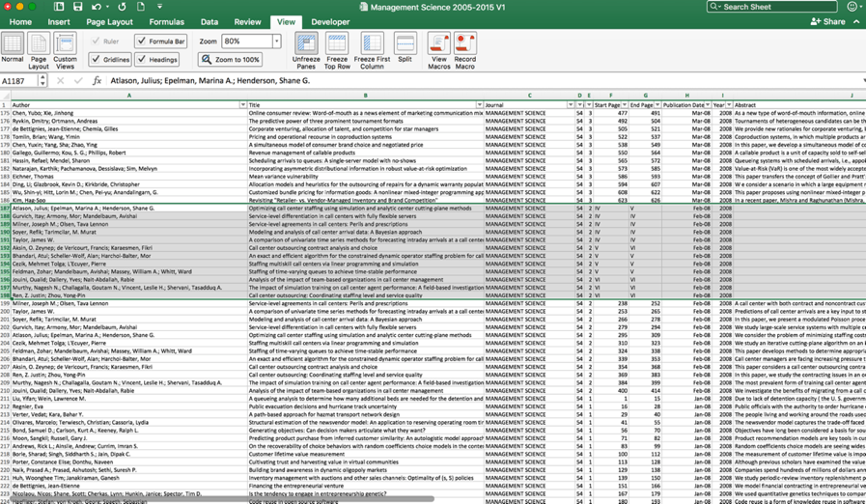Click the formula bar confirm checkmark icon

click(x=78, y=81)
